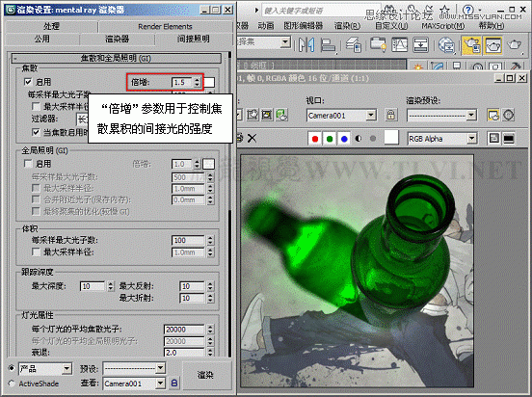This screenshot has height=397, width=532.
Task: Switch to the Render Elements tab
Action: pos(165,26)
